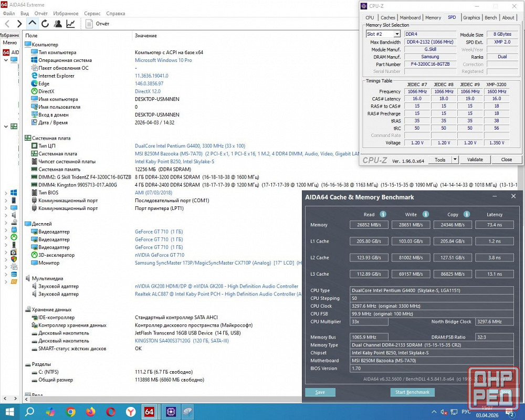Switch to the Mainboard tab in CPU-Z

(410, 17)
